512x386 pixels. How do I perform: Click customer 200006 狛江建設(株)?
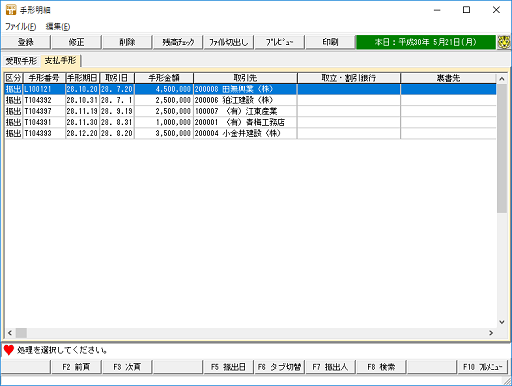[245, 100]
